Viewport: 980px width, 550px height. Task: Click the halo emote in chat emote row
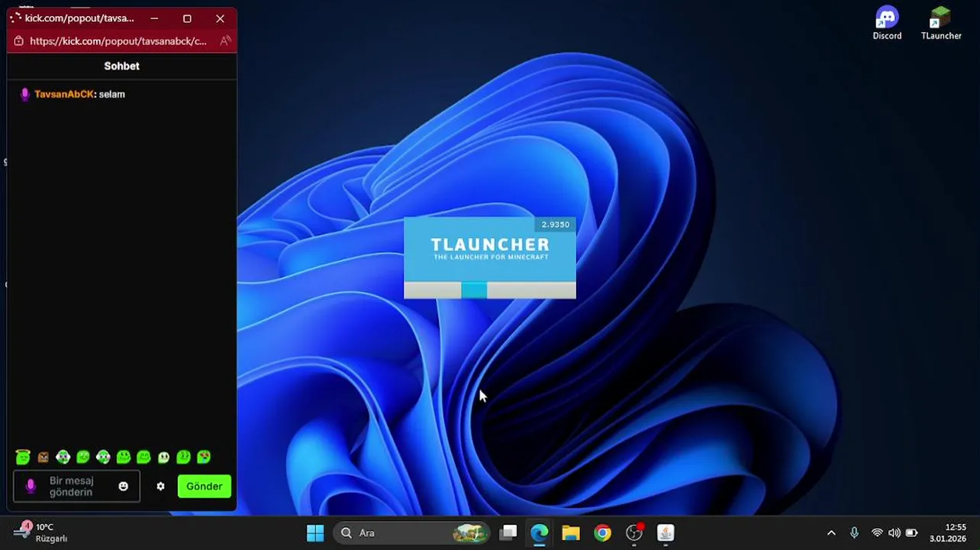coord(23,457)
